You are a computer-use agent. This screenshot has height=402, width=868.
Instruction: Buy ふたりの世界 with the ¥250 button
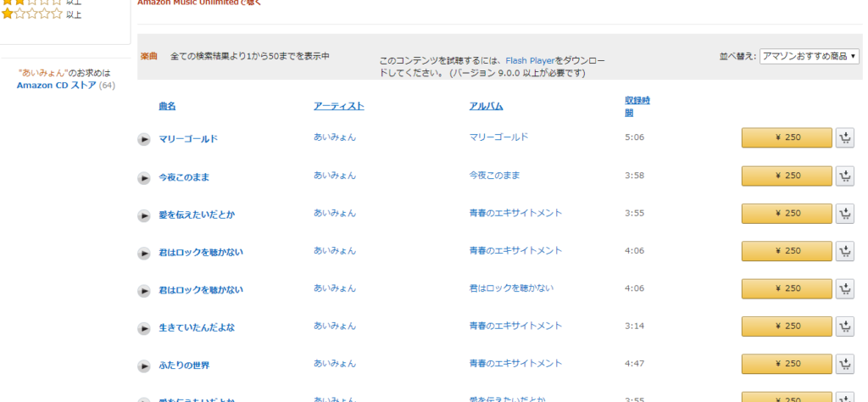point(787,364)
